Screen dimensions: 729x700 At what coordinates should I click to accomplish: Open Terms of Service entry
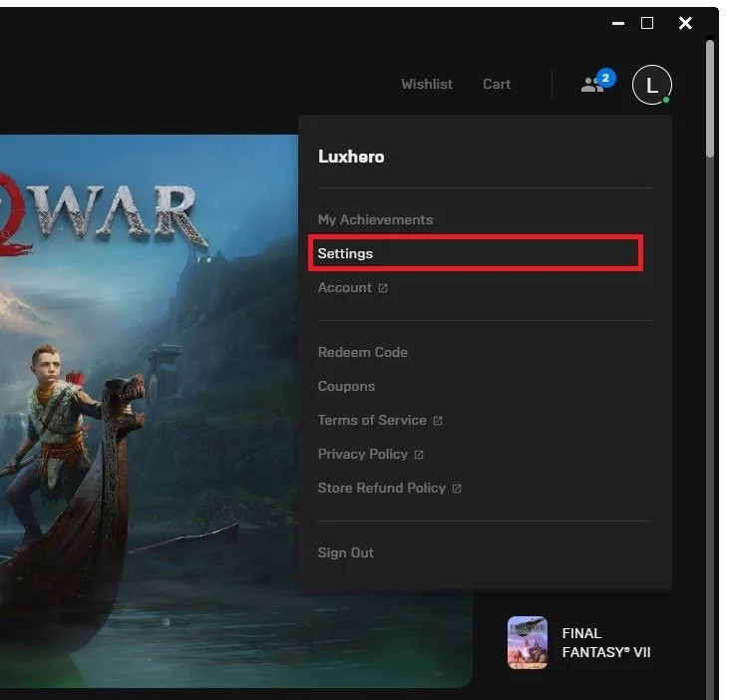click(372, 420)
